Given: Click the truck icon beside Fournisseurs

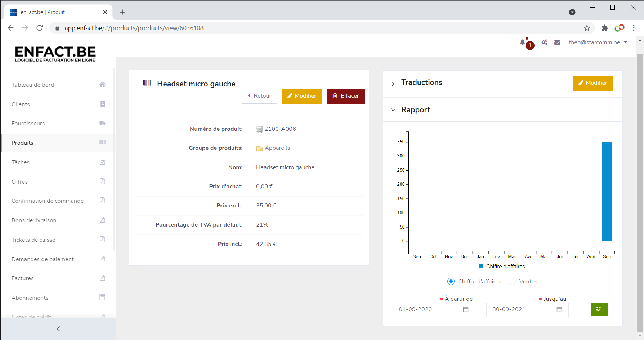Looking at the screenshot, I should tap(102, 123).
